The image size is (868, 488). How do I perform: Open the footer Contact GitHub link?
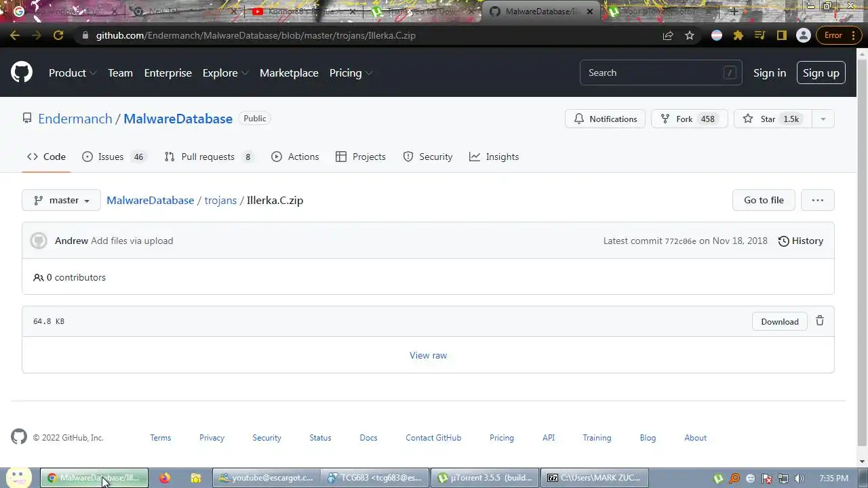433,438
